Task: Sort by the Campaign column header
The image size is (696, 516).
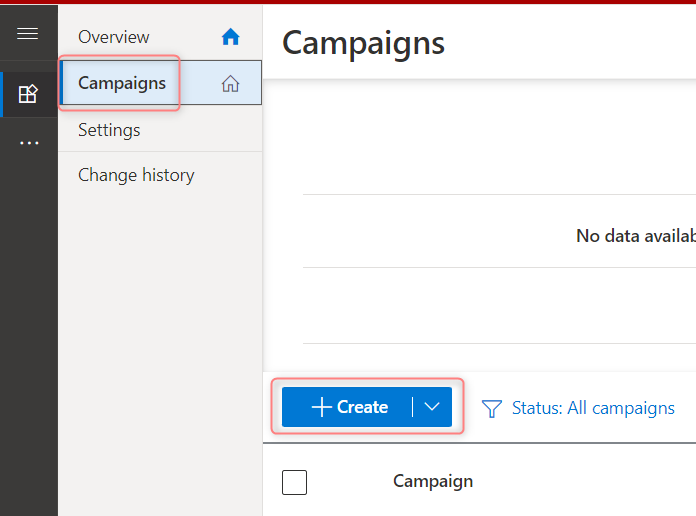Action: tap(432, 481)
